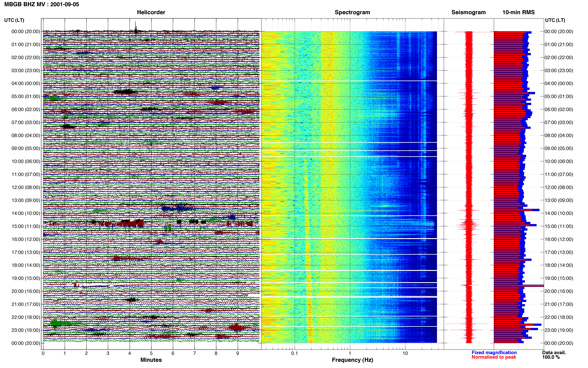Click the 0.1 frequency tick label

tap(295, 353)
